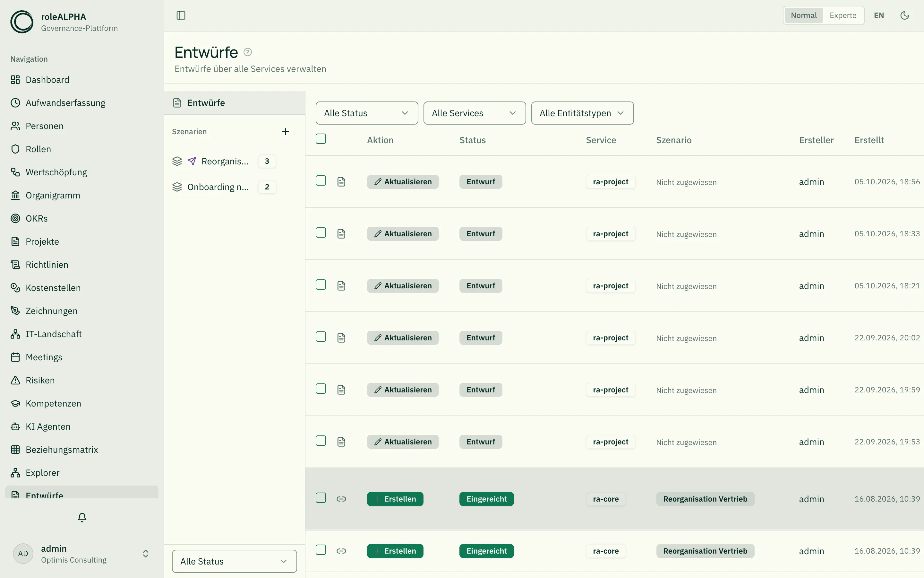Viewport: 924px width, 578px height.
Task: Open the Organigramm icon in sidebar
Action: coord(15,195)
